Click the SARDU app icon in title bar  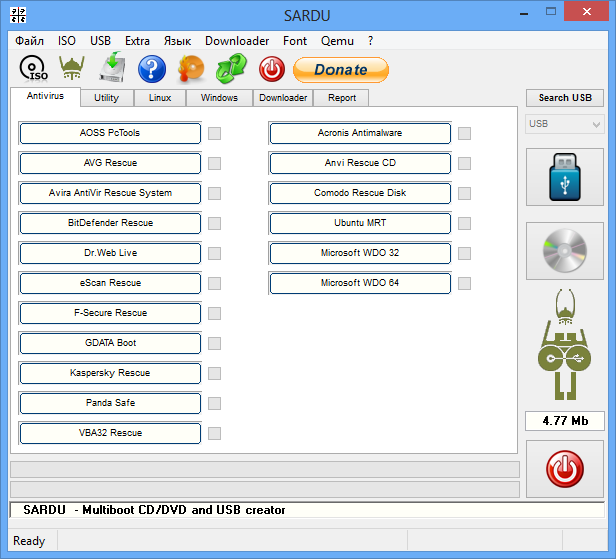18,15
